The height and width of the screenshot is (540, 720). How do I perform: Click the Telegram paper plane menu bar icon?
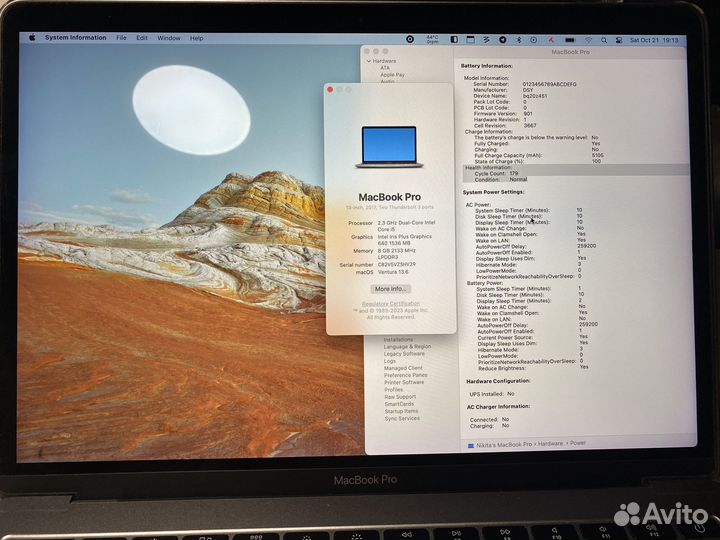tap(503, 40)
